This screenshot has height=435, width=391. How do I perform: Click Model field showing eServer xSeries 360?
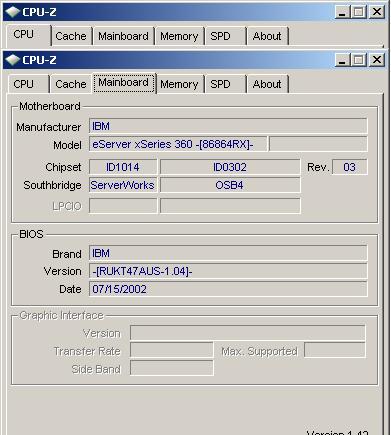click(178, 144)
